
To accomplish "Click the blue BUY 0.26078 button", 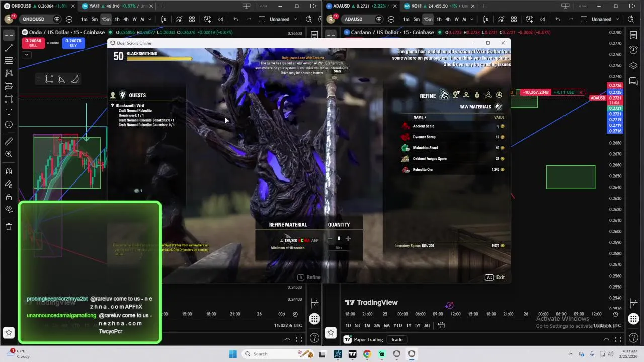I will click(x=73, y=43).
